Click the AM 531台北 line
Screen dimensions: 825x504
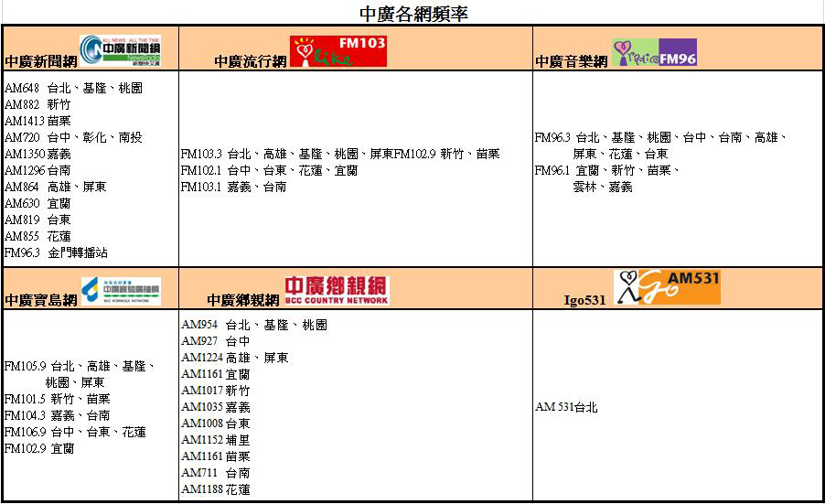pyautogui.click(x=566, y=407)
